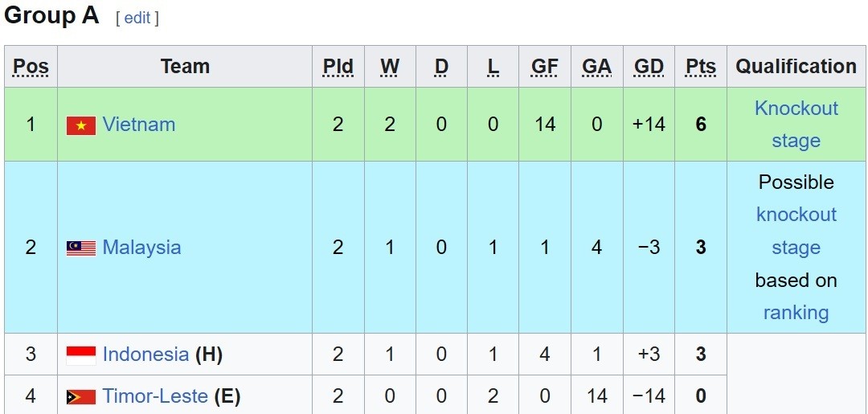The height and width of the screenshot is (414, 868).
Task: Click the Timor-Leste flag icon
Action: pyautogui.click(x=81, y=397)
